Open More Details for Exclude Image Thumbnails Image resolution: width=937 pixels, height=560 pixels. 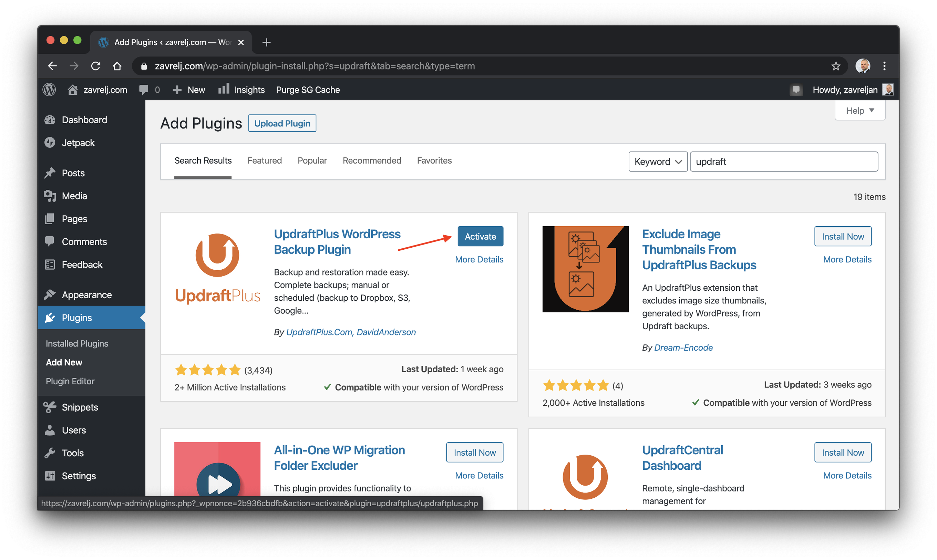847,260
